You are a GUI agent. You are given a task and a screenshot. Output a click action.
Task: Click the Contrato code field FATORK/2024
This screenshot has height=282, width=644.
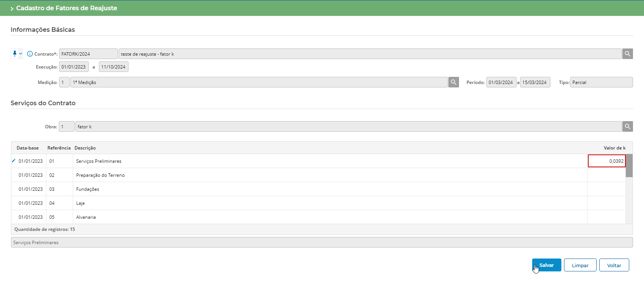pyautogui.click(x=88, y=54)
